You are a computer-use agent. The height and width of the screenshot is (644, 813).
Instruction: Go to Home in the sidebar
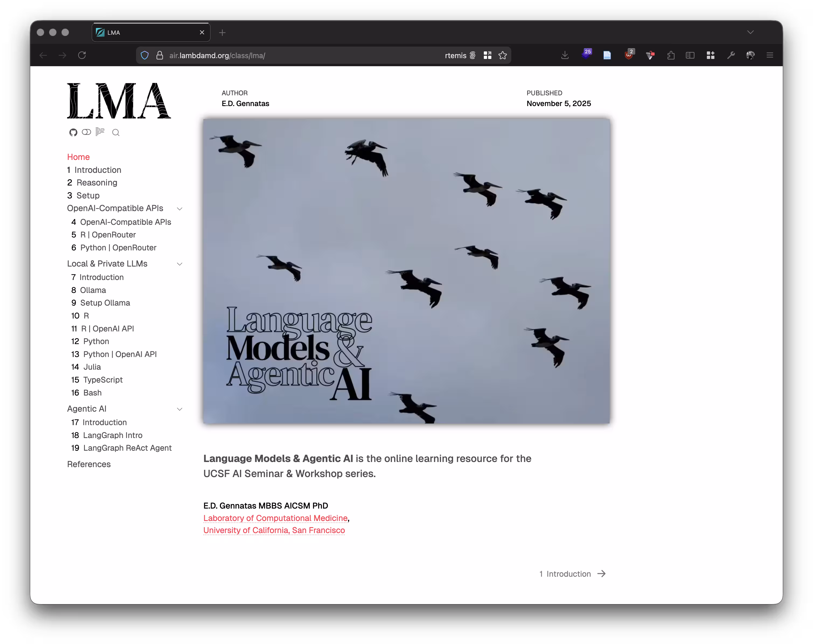coord(78,157)
